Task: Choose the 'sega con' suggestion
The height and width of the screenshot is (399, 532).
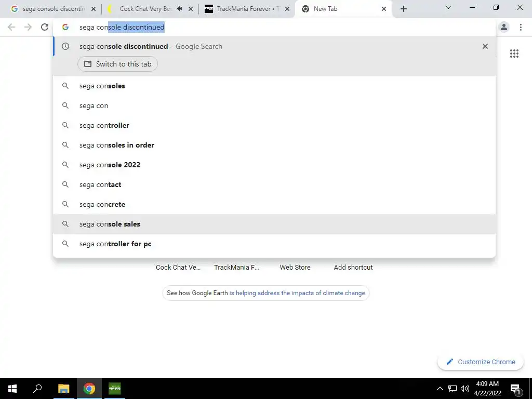Action: 274,106
